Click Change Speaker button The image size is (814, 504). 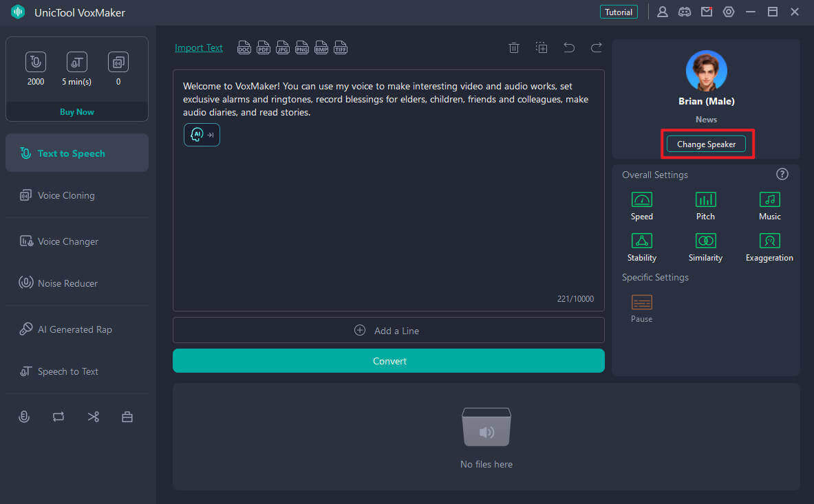click(706, 144)
